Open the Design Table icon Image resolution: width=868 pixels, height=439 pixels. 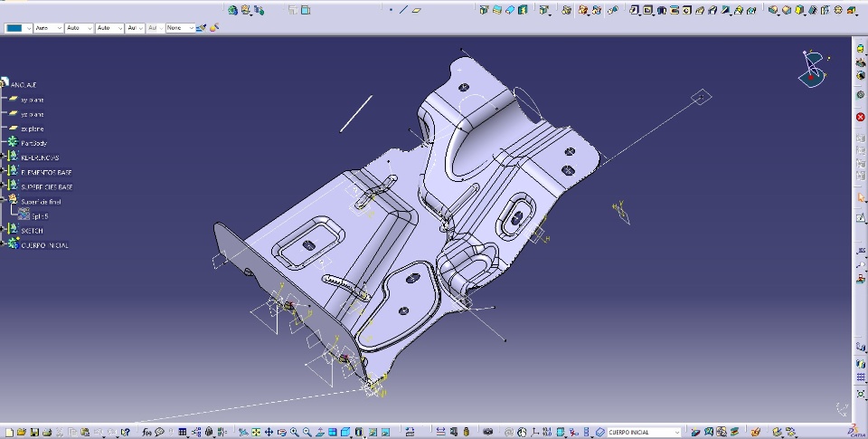click(x=182, y=432)
